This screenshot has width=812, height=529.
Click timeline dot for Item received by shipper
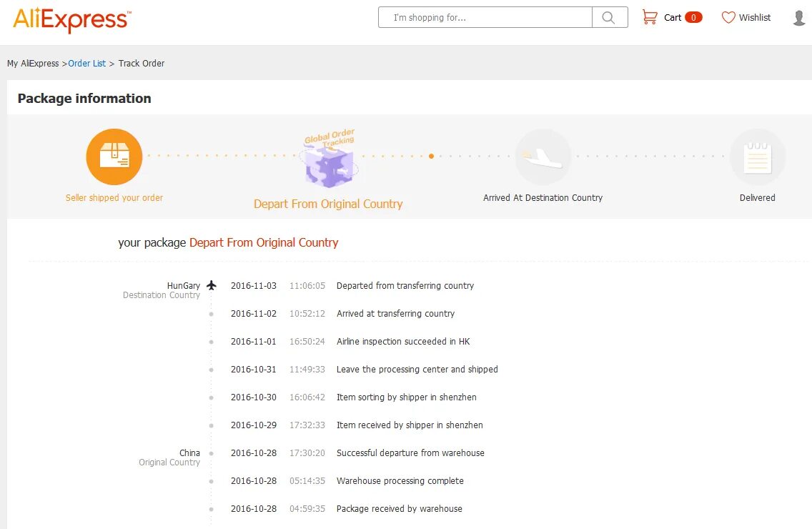pyautogui.click(x=212, y=426)
